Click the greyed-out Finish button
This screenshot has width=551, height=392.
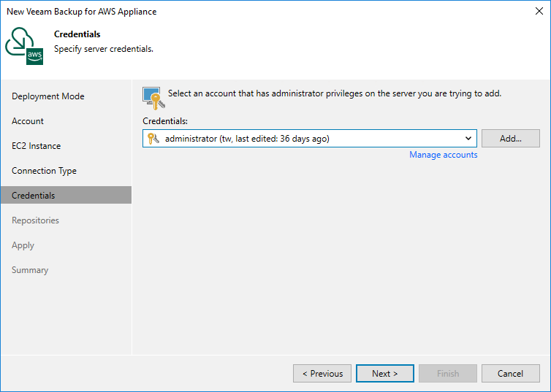(448, 373)
